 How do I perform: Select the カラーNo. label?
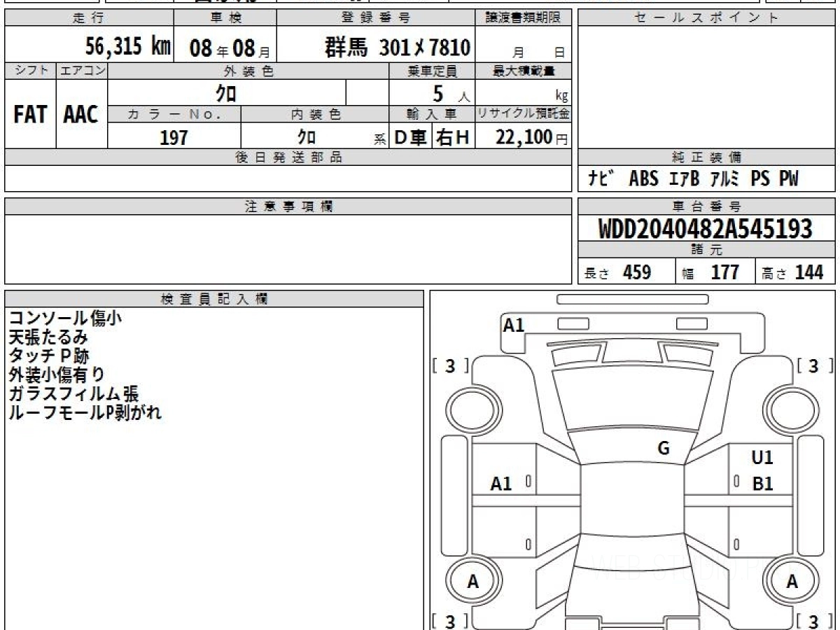[174, 114]
